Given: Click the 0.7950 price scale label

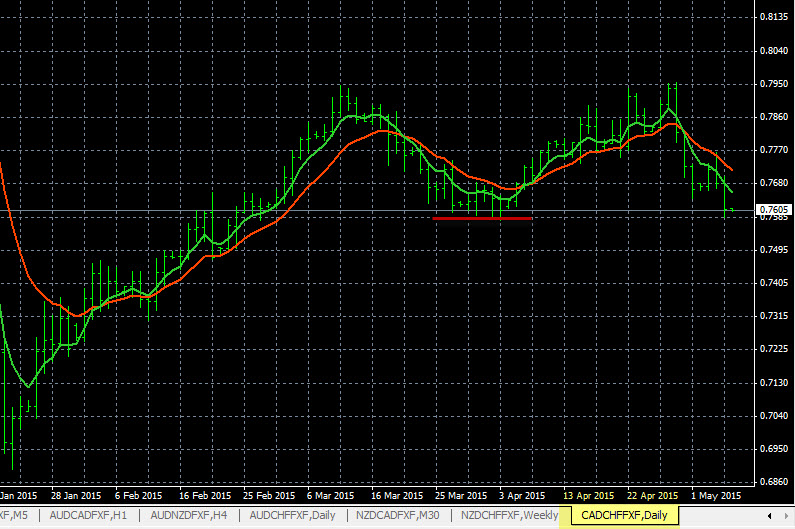Looking at the screenshot, I should pos(774,84).
